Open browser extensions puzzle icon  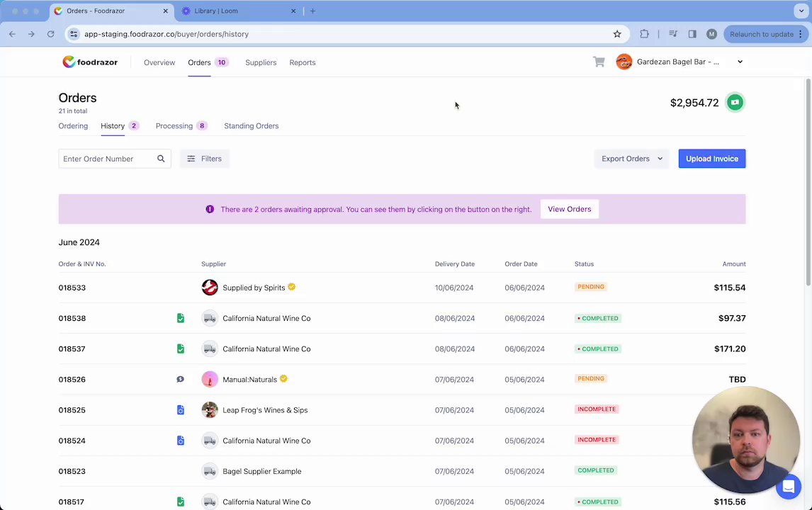tap(644, 34)
